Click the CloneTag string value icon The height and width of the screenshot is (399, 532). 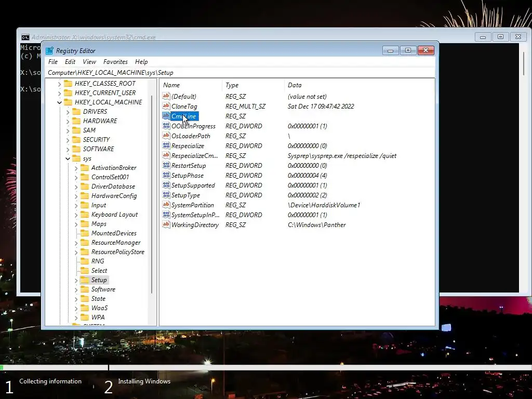coord(166,106)
